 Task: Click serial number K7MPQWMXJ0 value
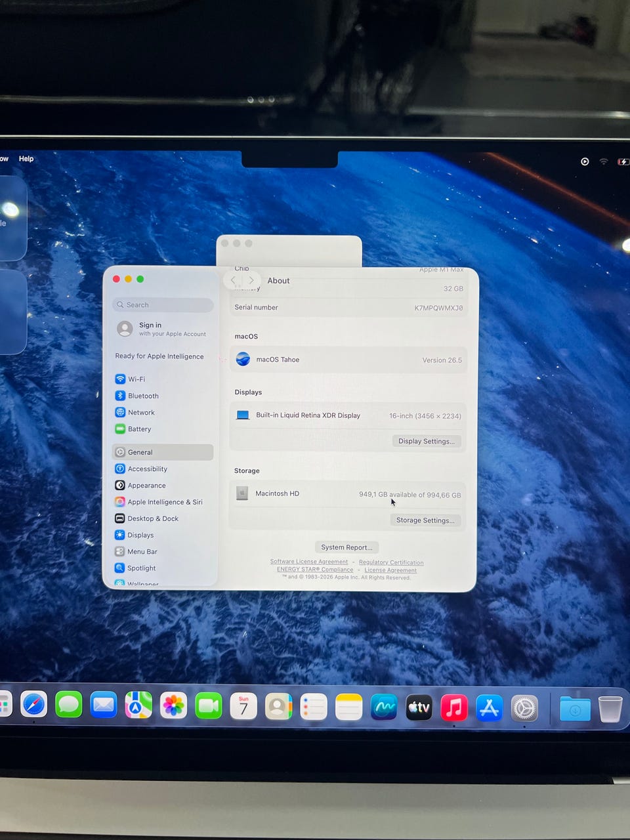coord(438,308)
